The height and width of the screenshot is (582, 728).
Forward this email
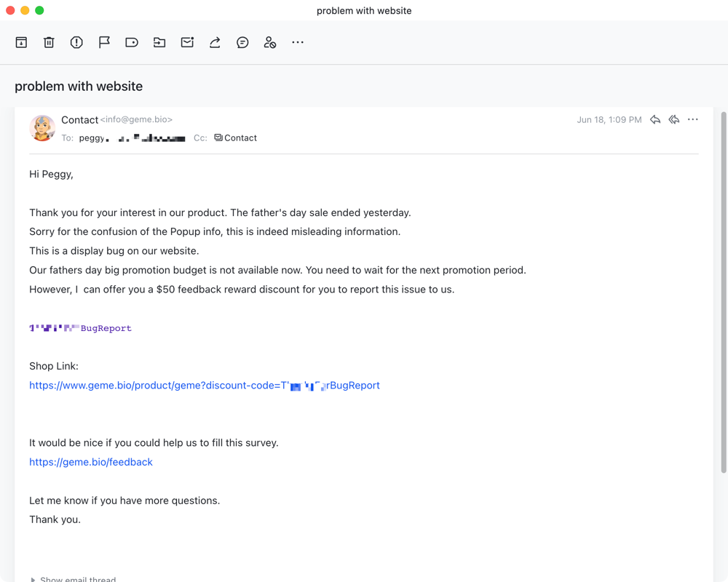(x=215, y=42)
